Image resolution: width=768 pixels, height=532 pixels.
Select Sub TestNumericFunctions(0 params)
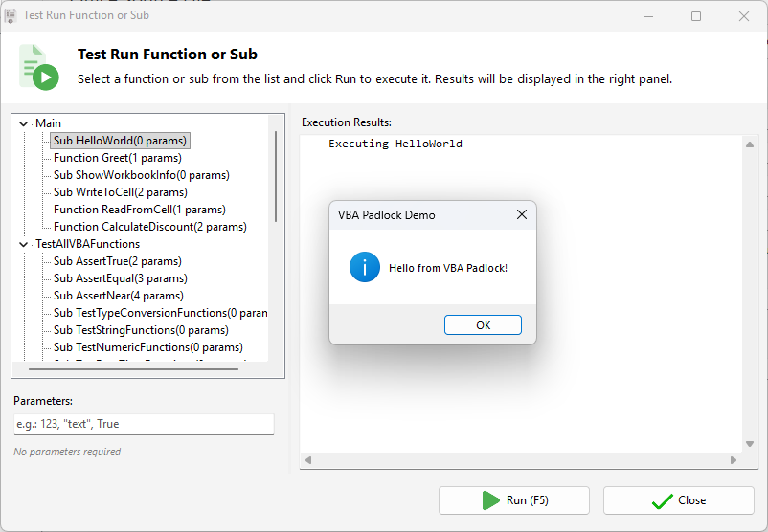pos(148,347)
